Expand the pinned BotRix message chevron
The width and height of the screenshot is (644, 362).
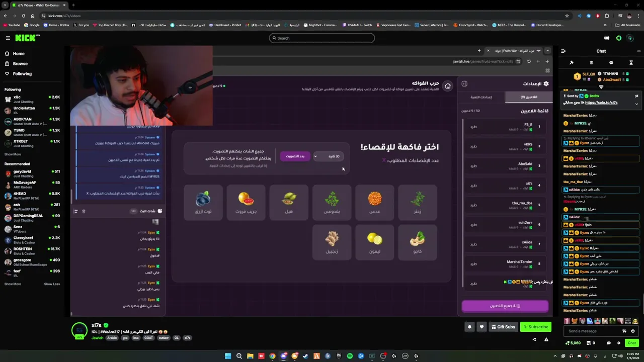tap(636, 104)
